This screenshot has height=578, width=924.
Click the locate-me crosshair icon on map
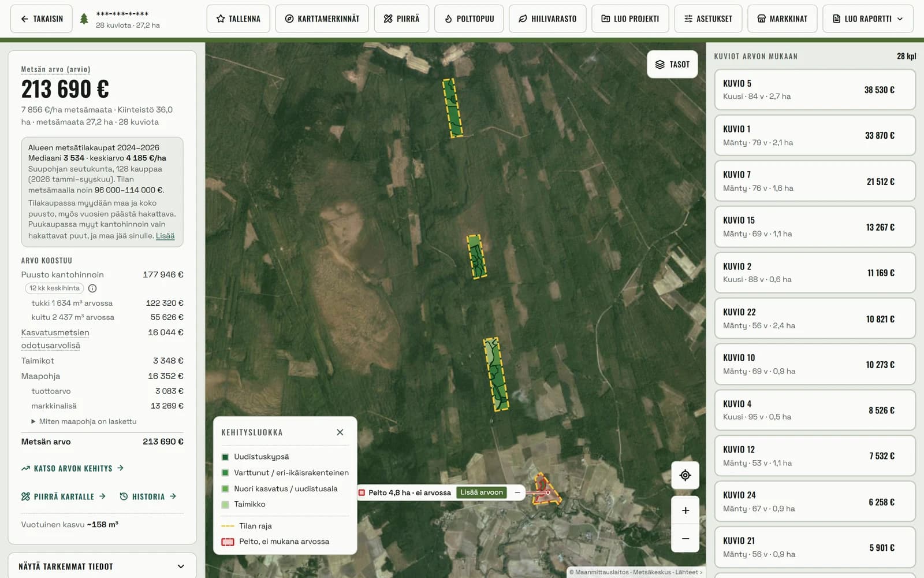(685, 475)
